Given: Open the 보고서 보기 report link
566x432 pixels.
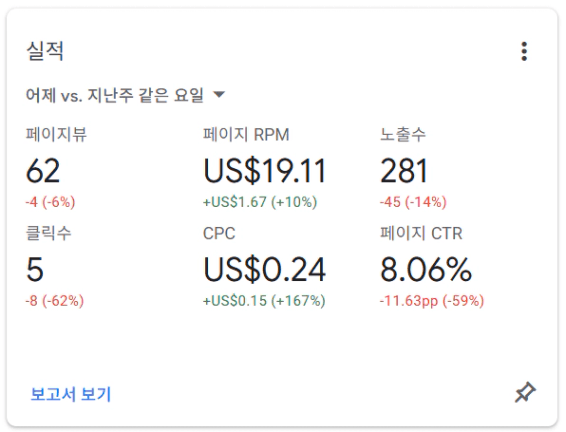Looking at the screenshot, I should 71,394.
